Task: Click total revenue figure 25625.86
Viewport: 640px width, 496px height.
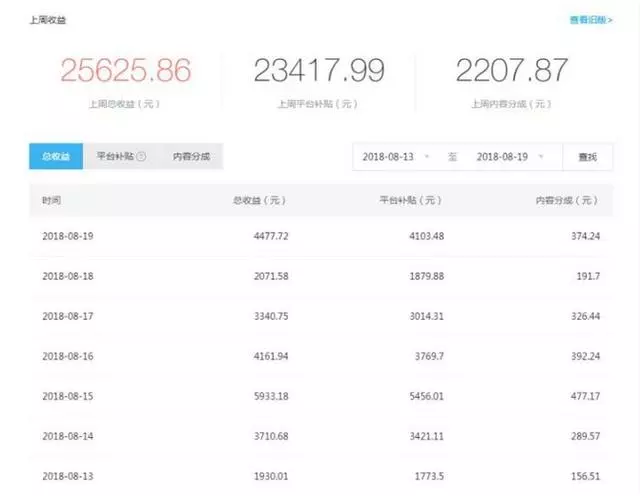Action: click(x=126, y=70)
